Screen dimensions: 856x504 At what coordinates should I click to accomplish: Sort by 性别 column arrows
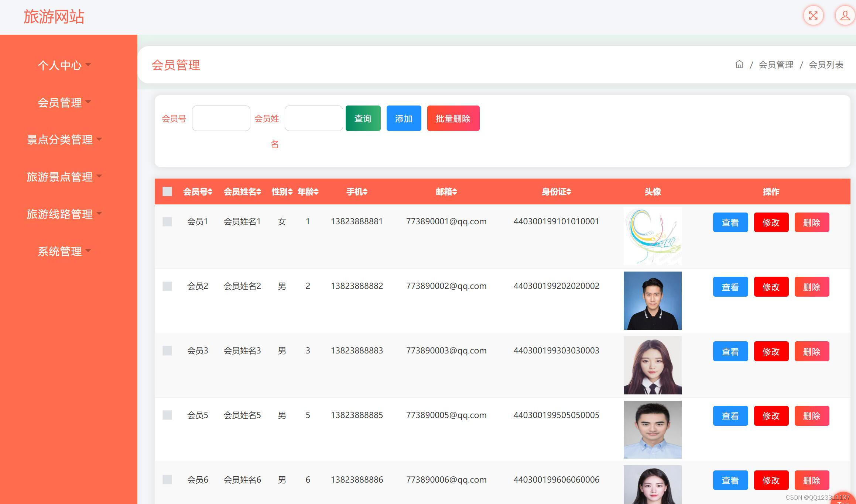coord(290,192)
